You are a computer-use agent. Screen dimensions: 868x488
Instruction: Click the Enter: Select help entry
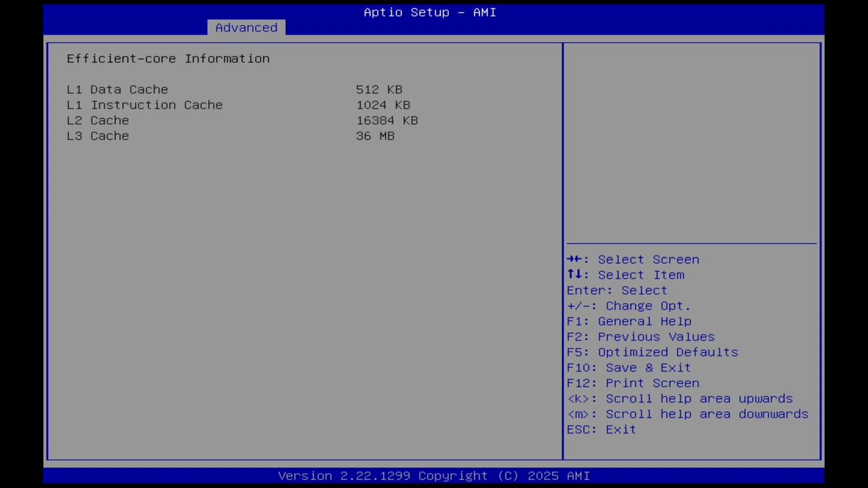point(616,290)
